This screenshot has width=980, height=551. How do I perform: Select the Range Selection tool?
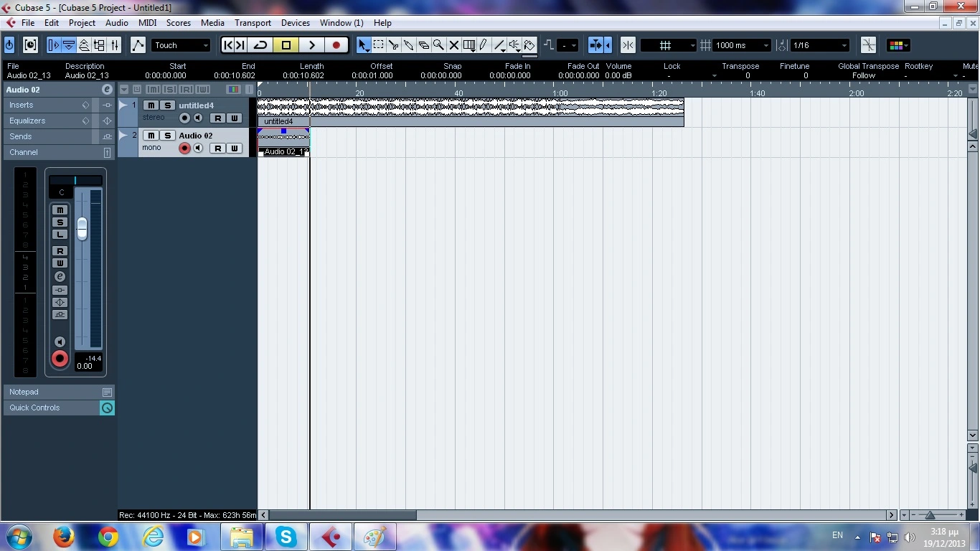pyautogui.click(x=379, y=45)
